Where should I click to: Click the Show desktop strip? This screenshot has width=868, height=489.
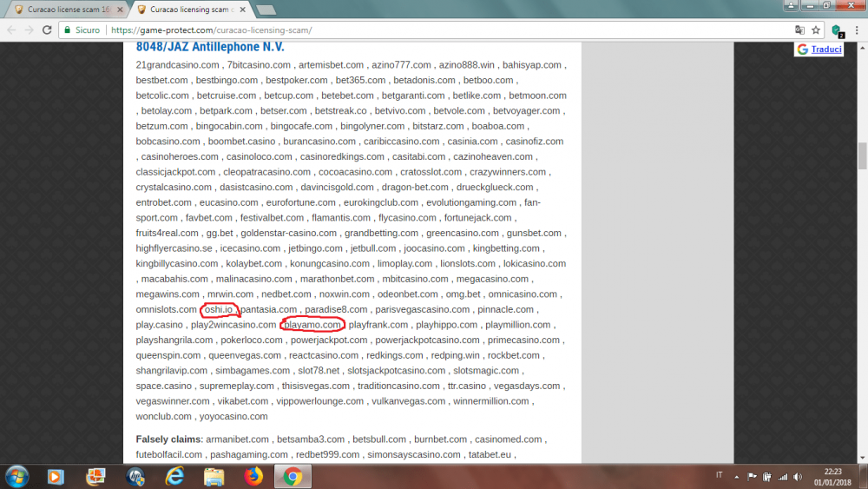pos(864,476)
